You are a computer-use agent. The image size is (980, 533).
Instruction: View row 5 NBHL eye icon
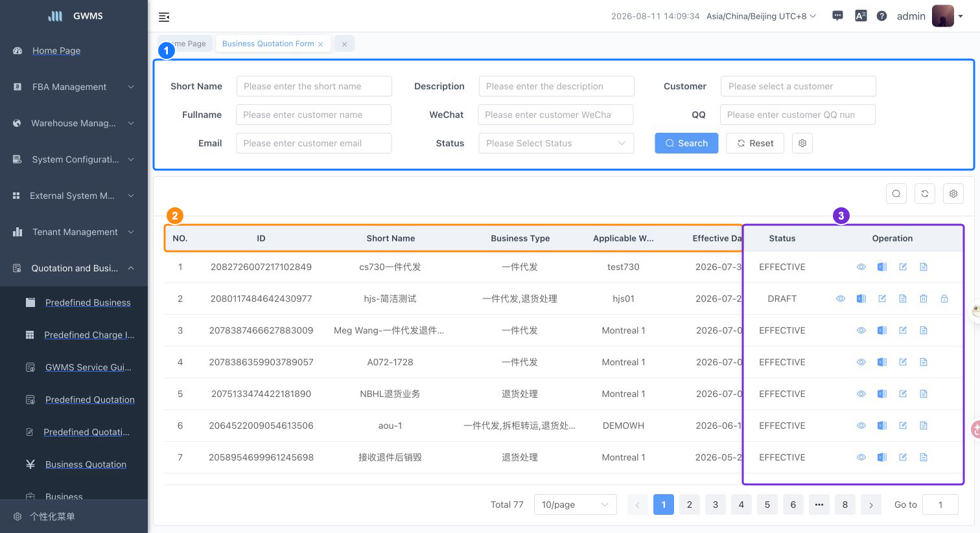pyautogui.click(x=861, y=394)
